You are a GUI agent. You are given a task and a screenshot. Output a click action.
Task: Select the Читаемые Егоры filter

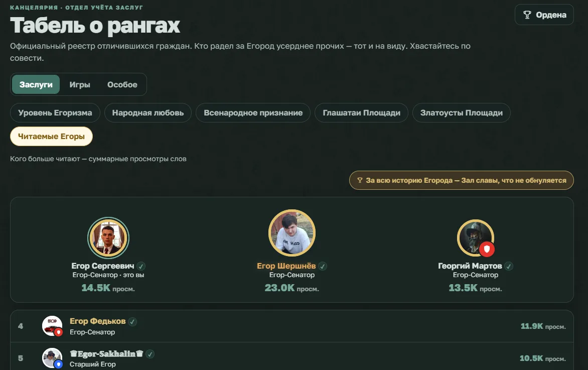pyautogui.click(x=51, y=136)
